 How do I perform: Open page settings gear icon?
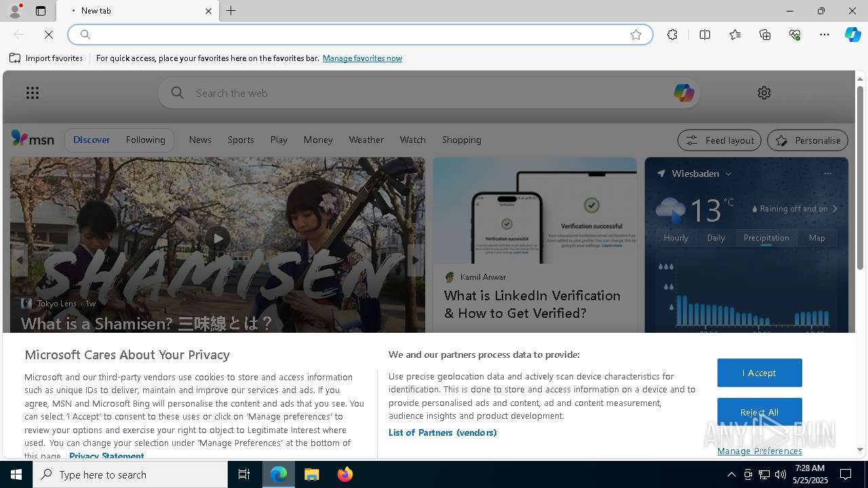764,93
